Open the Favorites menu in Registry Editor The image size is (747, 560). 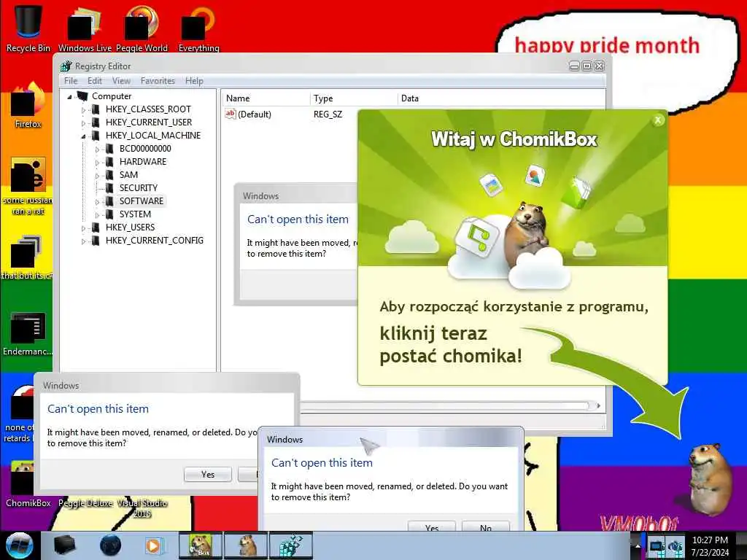tap(158, 81)
